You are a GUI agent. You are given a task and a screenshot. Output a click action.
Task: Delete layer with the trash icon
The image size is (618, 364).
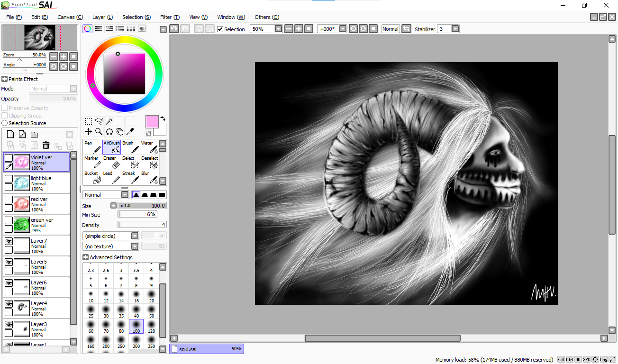tap(46, 146)
